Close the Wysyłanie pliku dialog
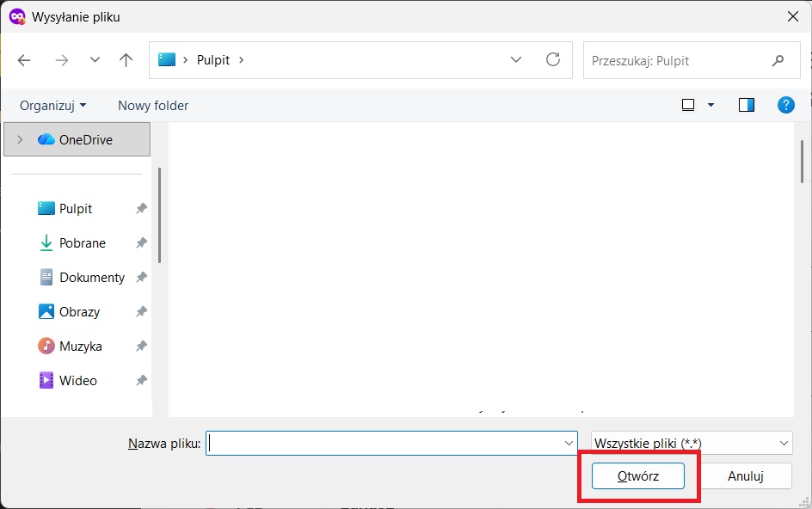This screenshot has height=509, width=812. point(793,16)
